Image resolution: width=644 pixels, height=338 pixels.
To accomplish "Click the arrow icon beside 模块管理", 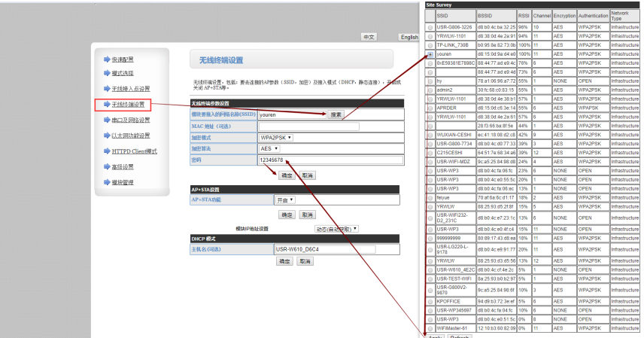I will tap(106, 182).
